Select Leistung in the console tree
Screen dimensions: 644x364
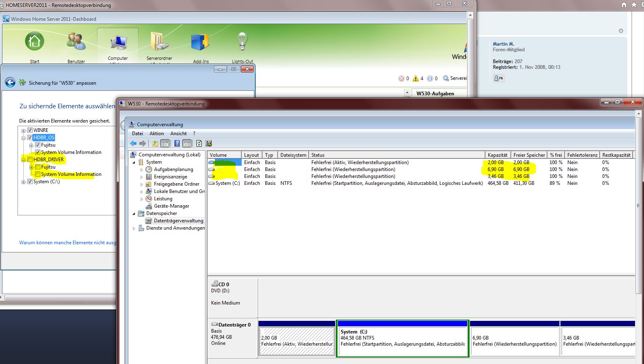point(163,199)
